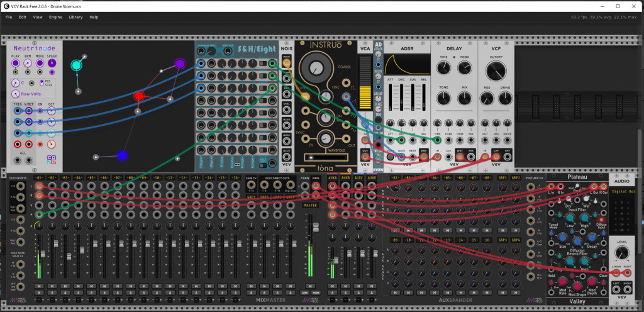The image size is (644, 312).
Task: Open the Library menu
Action: point(75,17)
